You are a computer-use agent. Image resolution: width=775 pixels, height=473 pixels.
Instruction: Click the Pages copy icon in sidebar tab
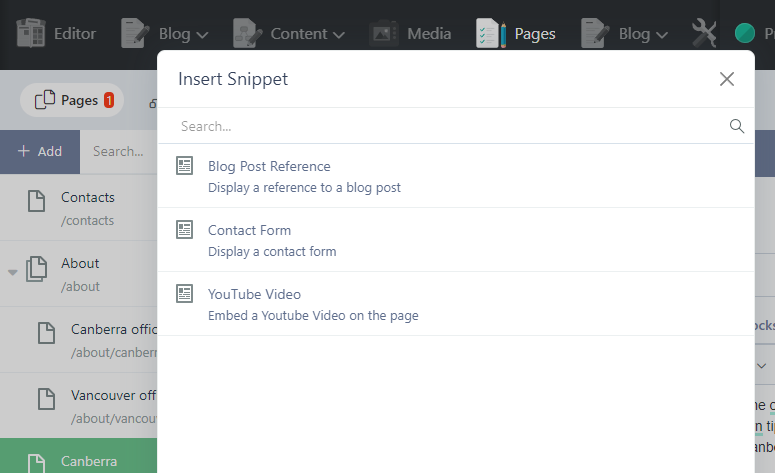coord(44,100)
